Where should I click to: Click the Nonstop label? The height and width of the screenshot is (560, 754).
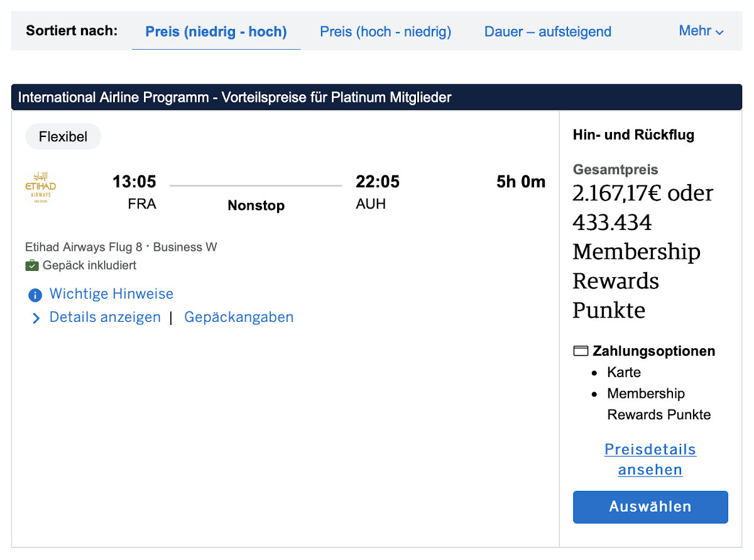point(256,206)
